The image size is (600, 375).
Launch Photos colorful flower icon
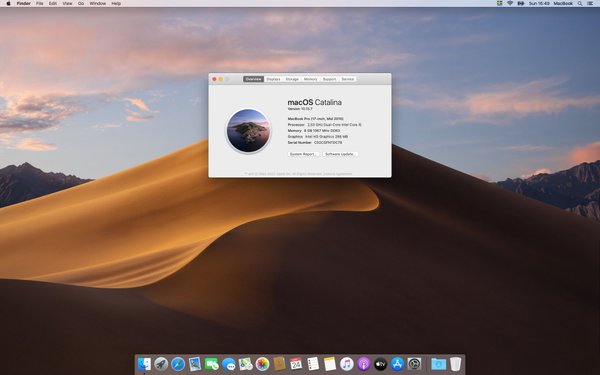click(x=262, y=364)
